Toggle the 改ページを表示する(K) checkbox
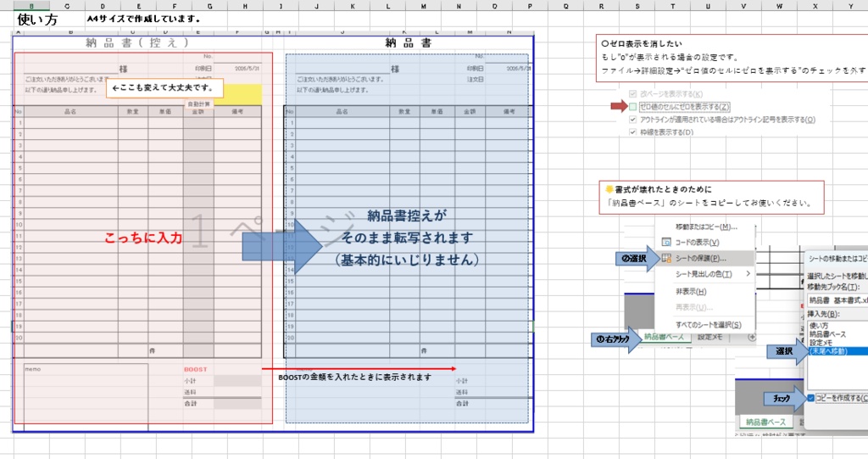The width and height of the screenshot is (868, 459). click(632, 93)
